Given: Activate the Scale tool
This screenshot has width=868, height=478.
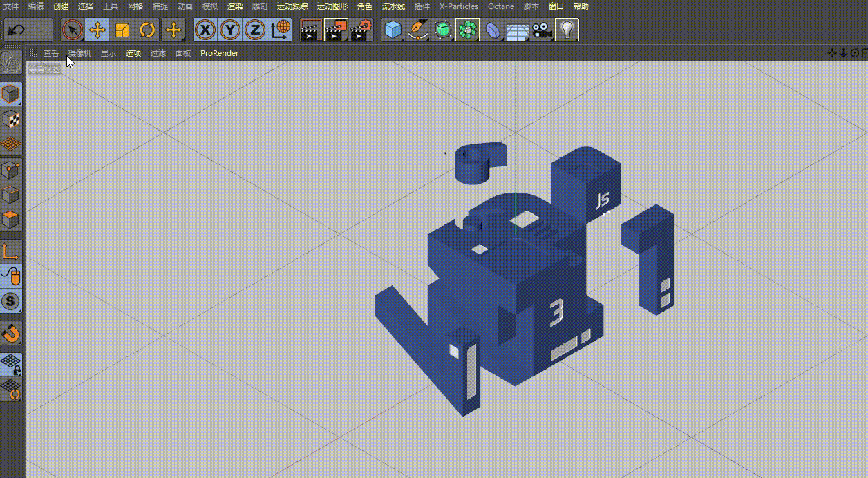Looking at the screenshot, I should coord(122,30).
